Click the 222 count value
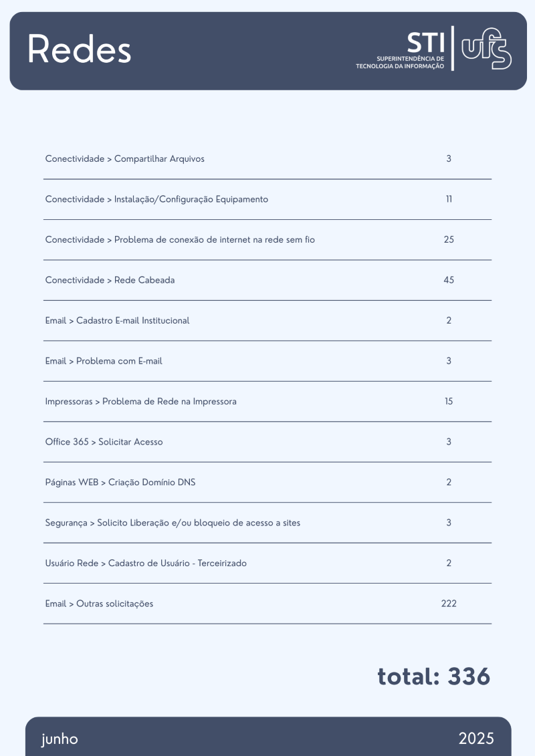The width and height of the screenshot is (535, 756). pos(449,604)
